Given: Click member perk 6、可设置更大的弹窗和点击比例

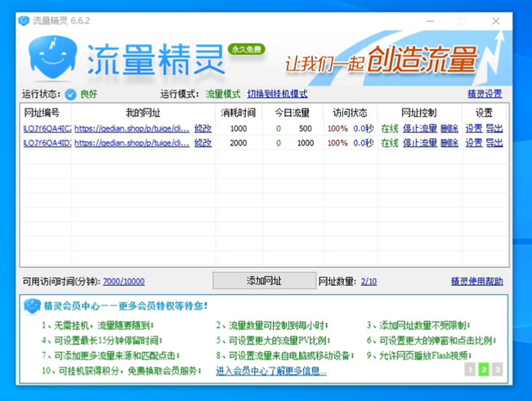Looking at the screenshot, I should tap(431, 341).
